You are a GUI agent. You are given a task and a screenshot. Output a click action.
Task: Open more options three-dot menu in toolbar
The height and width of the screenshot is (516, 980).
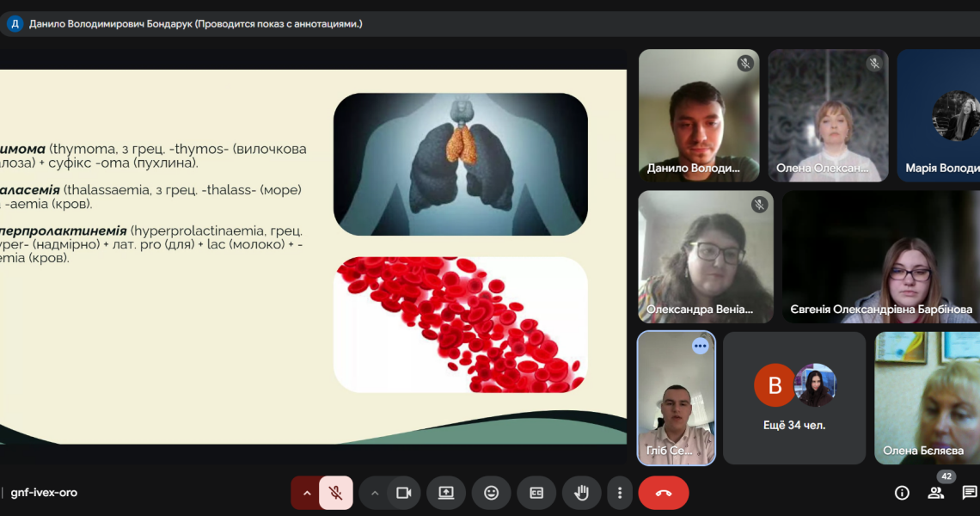620,493
